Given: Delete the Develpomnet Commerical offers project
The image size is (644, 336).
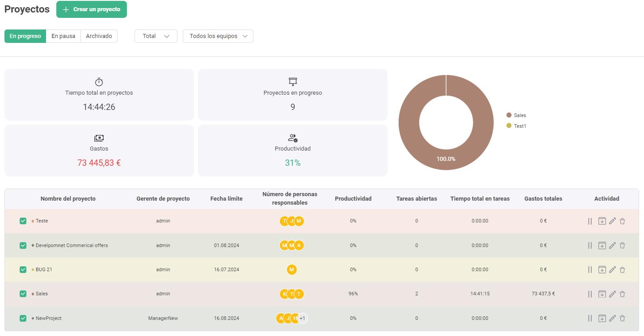Looking at the screenshot, I should click(623, 245).
